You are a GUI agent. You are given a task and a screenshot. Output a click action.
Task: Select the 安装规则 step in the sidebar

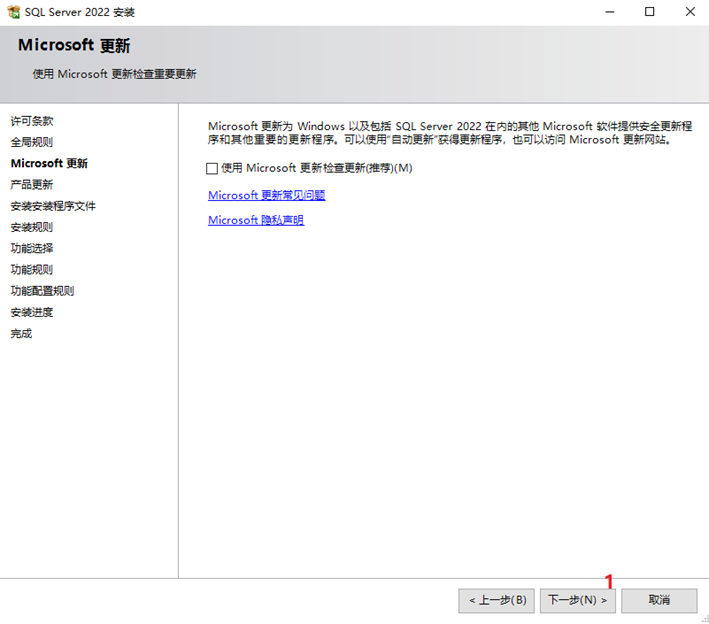[x=32, y=227]
